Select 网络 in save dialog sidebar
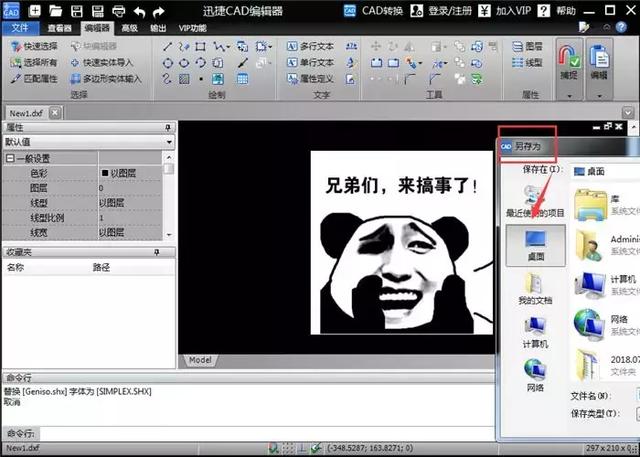The height and width of the screenshot is (457, 640). (535, 375)
